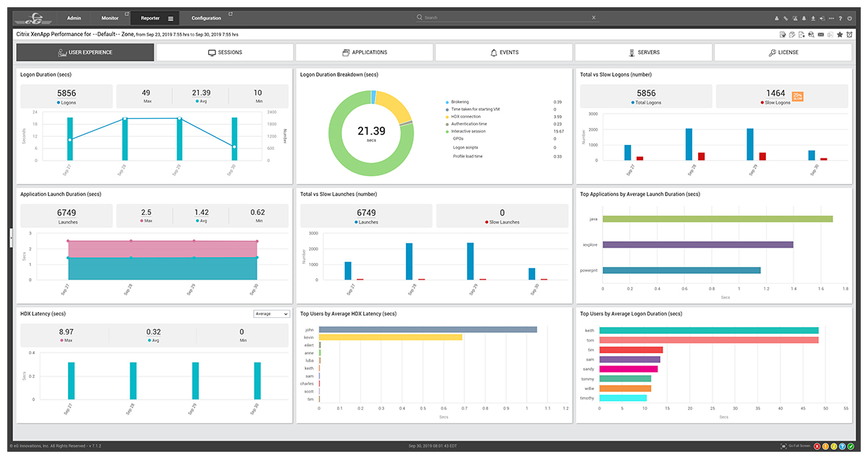Open the bell notifications icon in header
The image size is (868, 459).
[804, 18]
